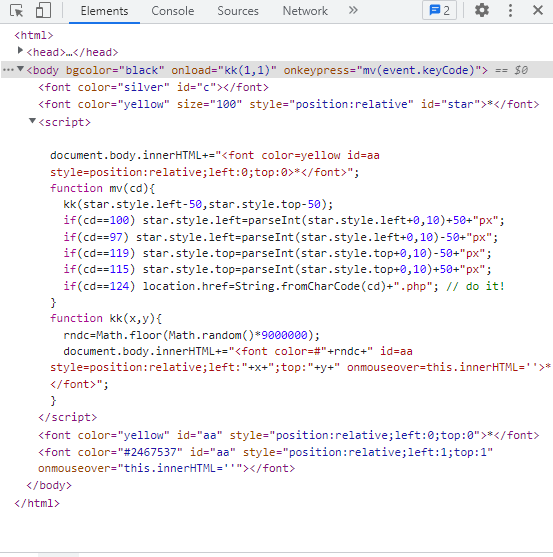Image resolution: width=553 pixels, height=557 pixels.
Task: Click the kk(star.style.left-50 call line
Action: (198, 204)
